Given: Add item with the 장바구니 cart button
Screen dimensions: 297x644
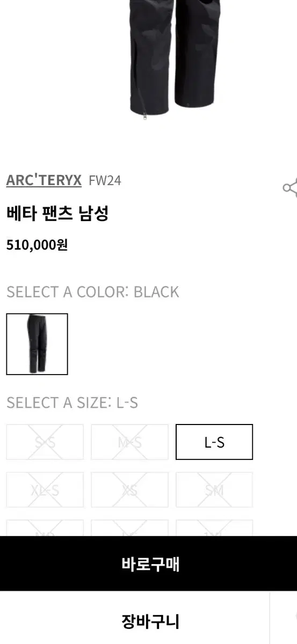Looking at the screenshot, I should coord(134,621).
